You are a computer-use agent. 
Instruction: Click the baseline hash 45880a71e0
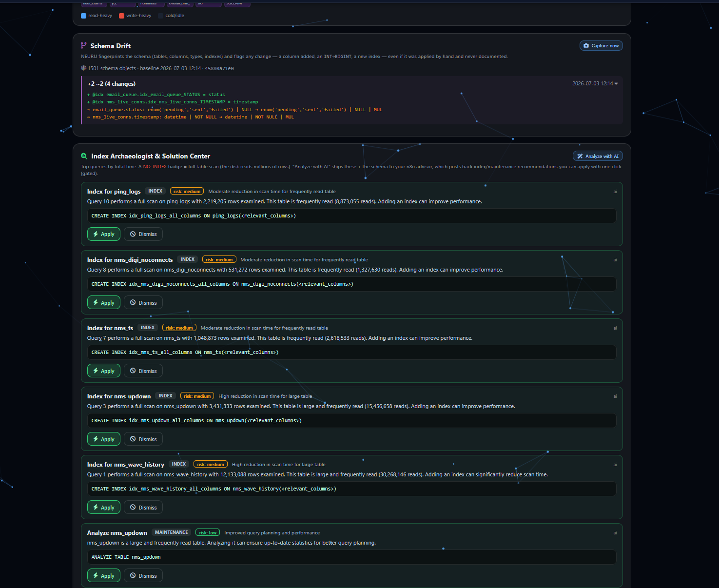[x=219, y=69]
